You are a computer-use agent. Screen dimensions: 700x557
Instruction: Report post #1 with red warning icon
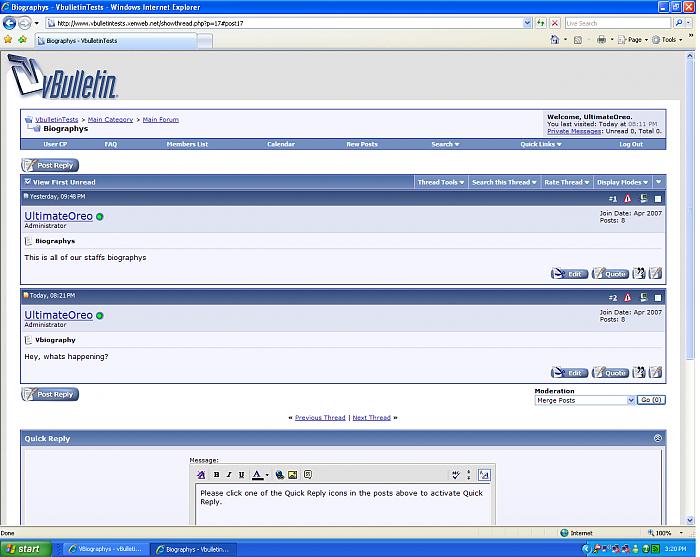[628, 199]
